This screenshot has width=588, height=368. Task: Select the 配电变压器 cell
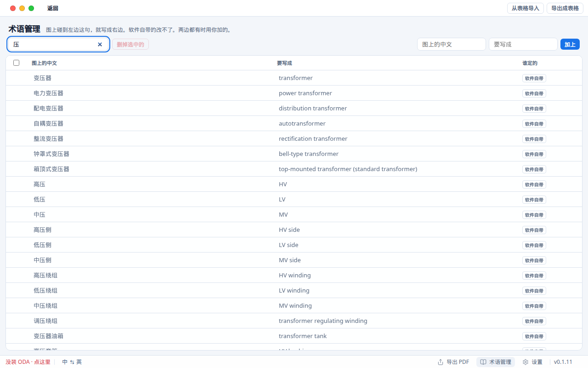(49, 108)
